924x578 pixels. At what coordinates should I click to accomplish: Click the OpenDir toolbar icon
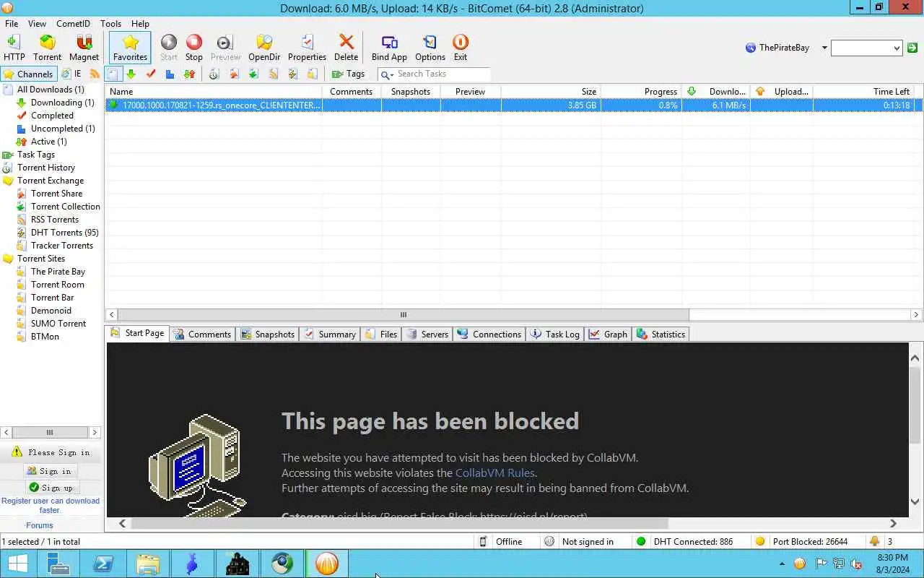click(x=264, y=48)
